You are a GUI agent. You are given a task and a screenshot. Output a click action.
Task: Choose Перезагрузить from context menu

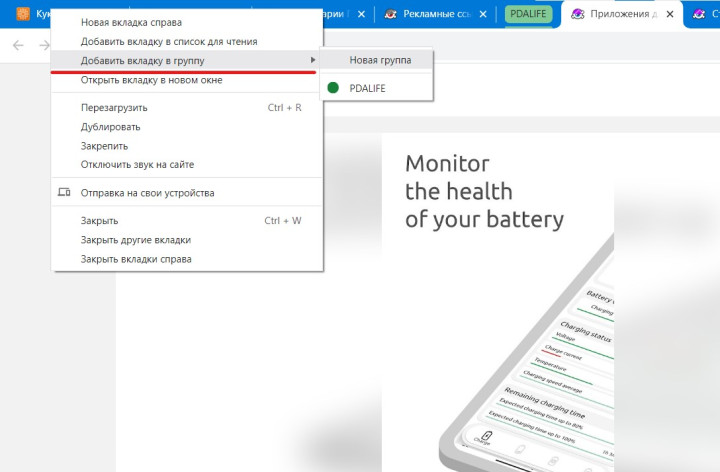114,107
